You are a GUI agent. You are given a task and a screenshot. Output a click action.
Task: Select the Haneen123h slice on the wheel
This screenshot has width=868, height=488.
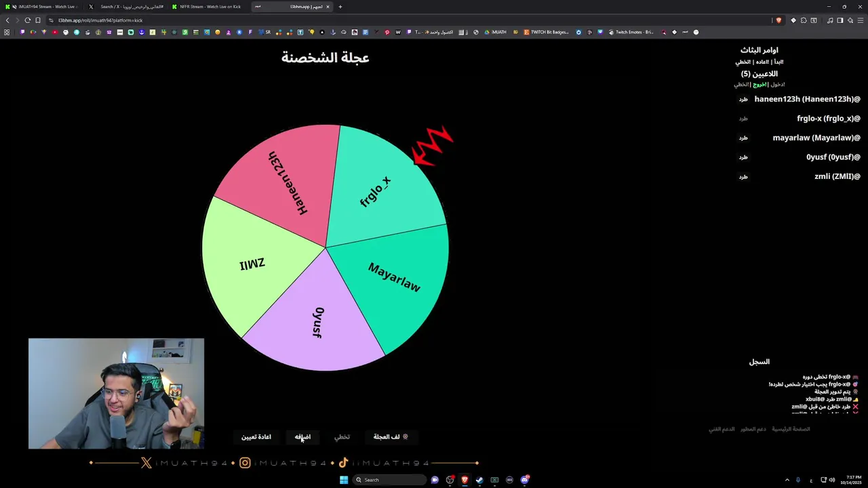tap(288, 183)
